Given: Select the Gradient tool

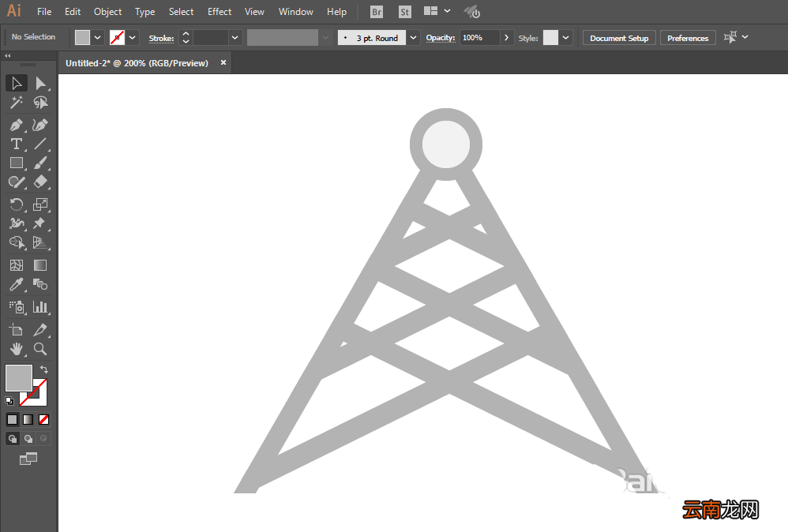Looking at the screenshot, I should coord(40,265).
